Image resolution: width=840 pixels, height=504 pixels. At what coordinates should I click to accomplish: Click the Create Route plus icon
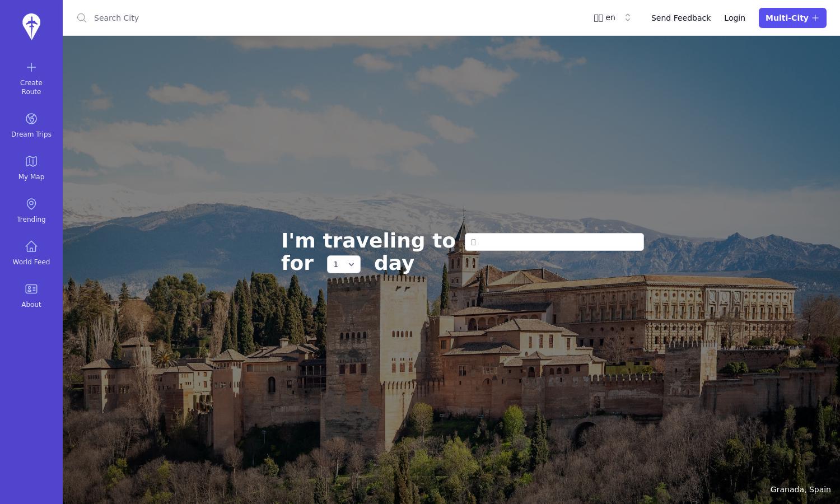31,67
